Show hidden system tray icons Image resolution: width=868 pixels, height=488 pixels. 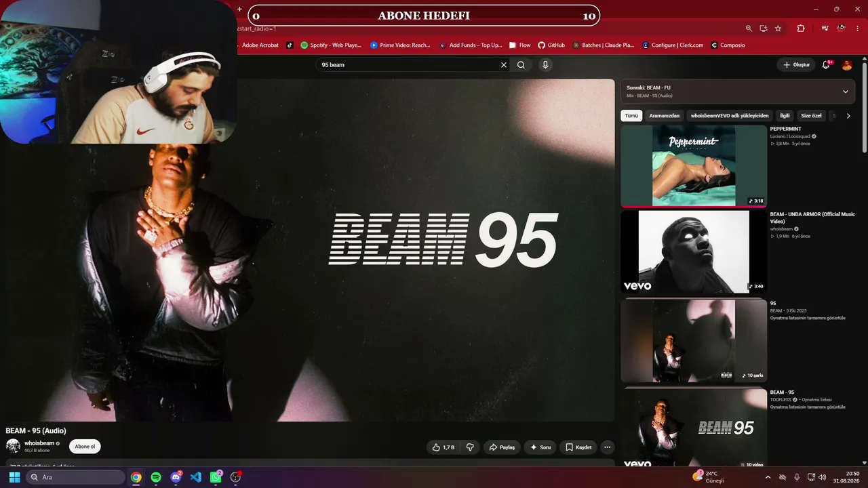tap(768, 477)
